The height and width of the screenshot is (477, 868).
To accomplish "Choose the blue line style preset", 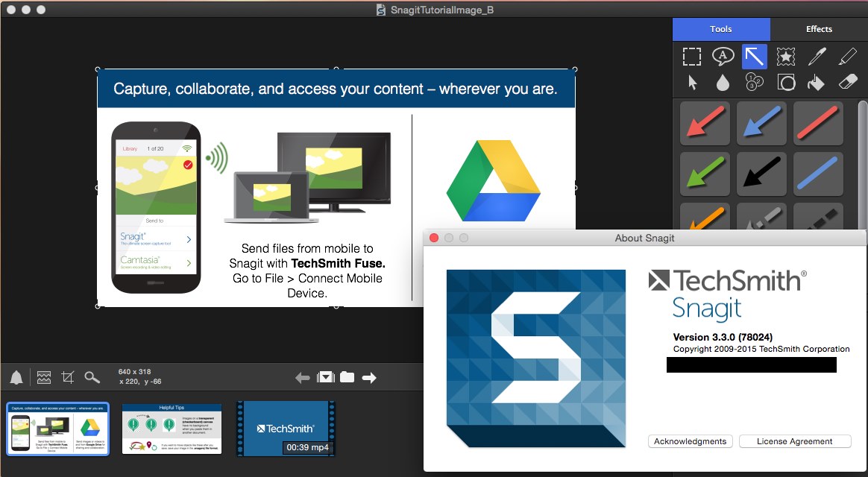I will click(817, 174).
